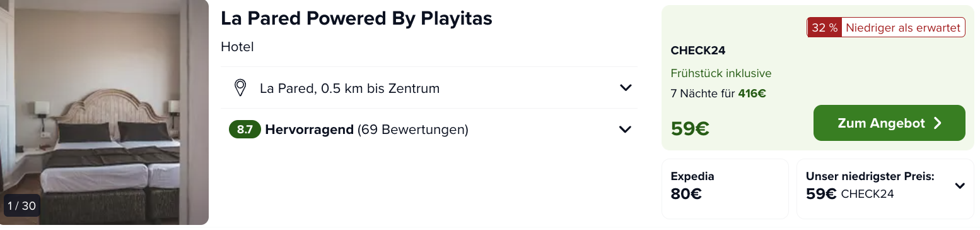Click the green 8.7 rating badge
Screen dimensions: 980x230
pos(245,130)
